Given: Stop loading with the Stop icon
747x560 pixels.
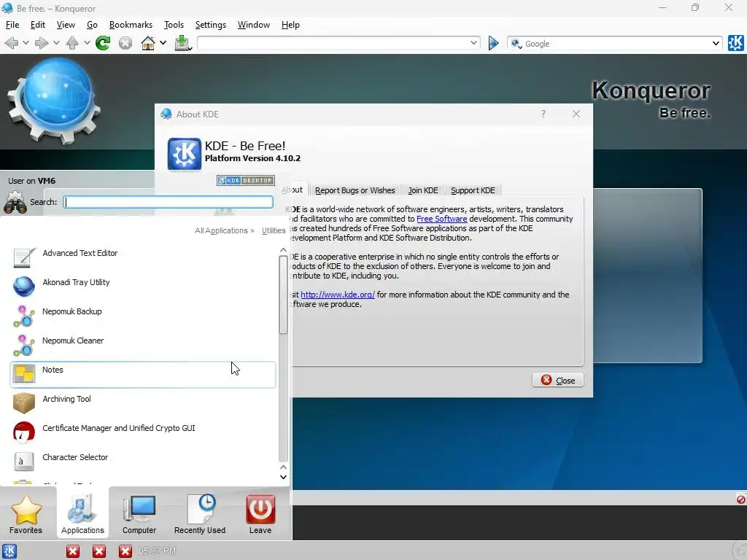Looking at the screenshot, I should point(125,43).
